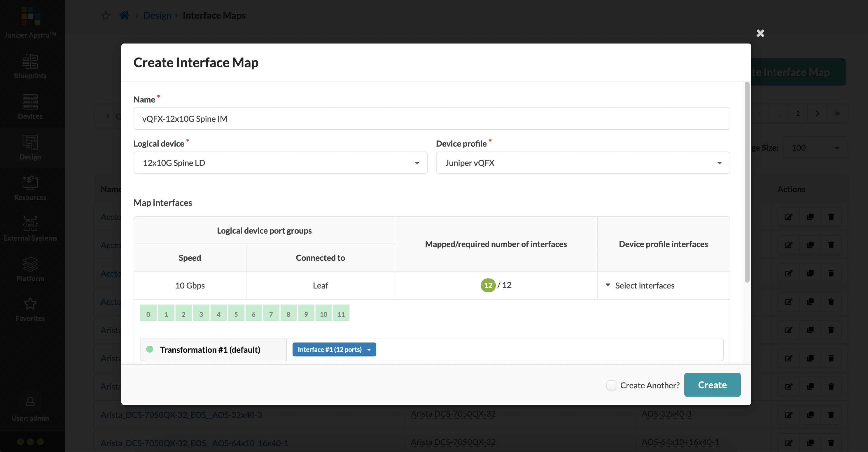
Task: Click the Select interfaces expander arrow
Action: point(607,285)
